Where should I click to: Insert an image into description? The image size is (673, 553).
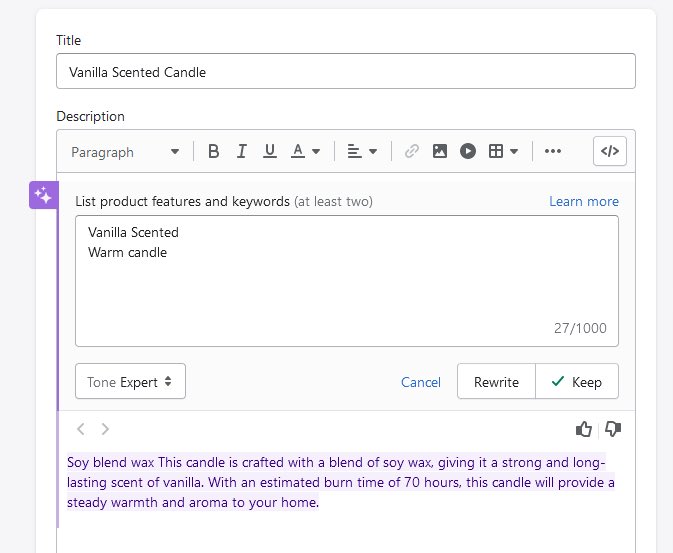click(x=440, y=151)
